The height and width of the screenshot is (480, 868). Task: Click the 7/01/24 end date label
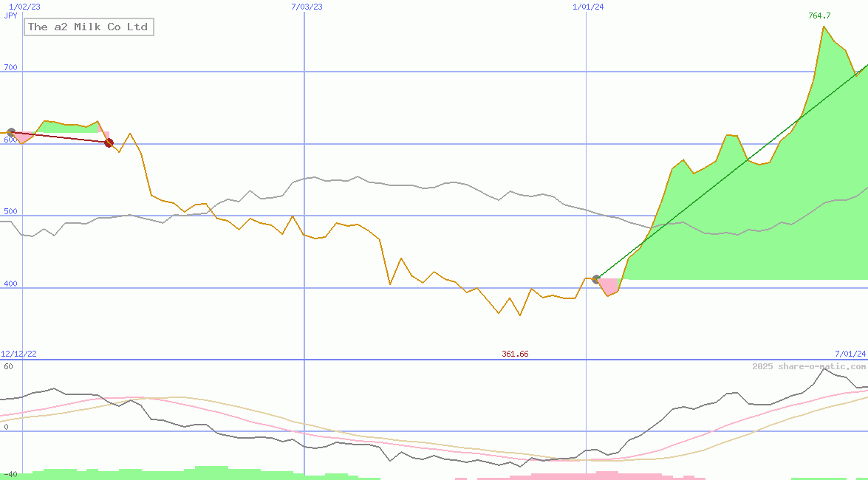click(850, 354)
